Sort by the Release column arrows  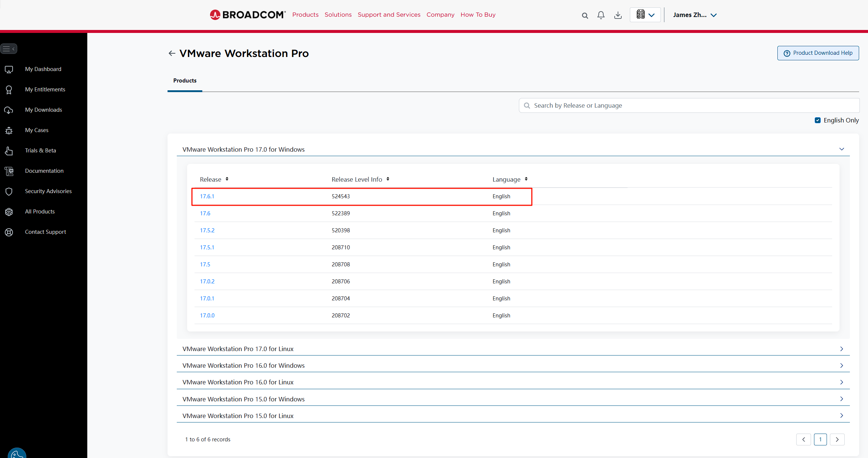[x=227, y=179]
